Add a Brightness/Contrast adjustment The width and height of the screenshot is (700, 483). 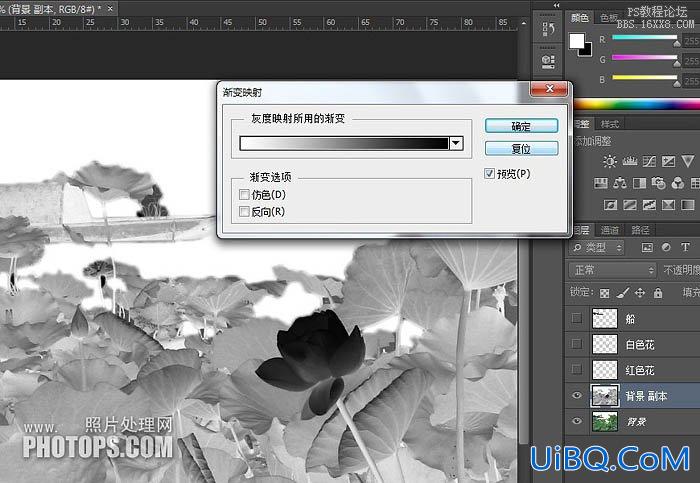click(x=609, y=161)
